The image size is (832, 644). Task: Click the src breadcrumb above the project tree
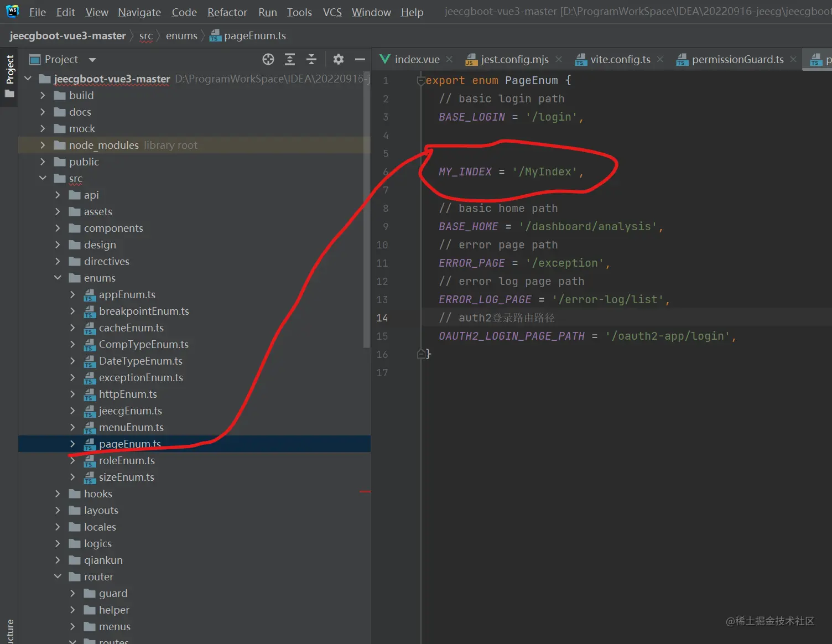pyautogui.click(x=146, y=35)
